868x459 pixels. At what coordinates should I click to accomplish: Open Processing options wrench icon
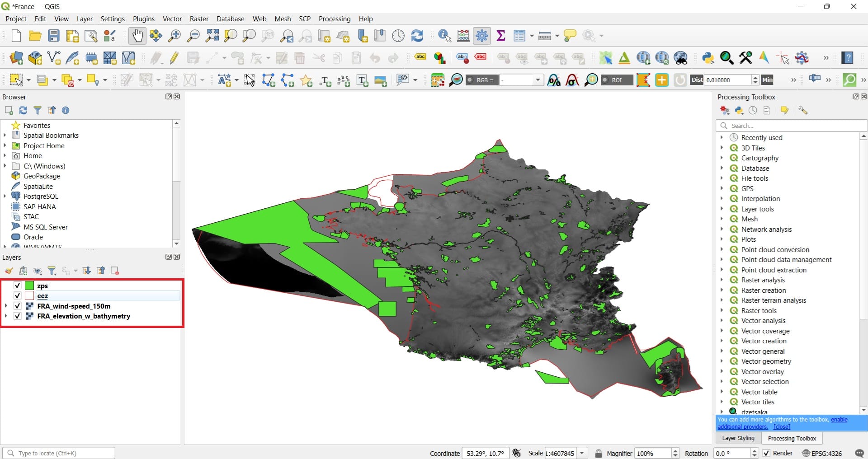[803, 110]
